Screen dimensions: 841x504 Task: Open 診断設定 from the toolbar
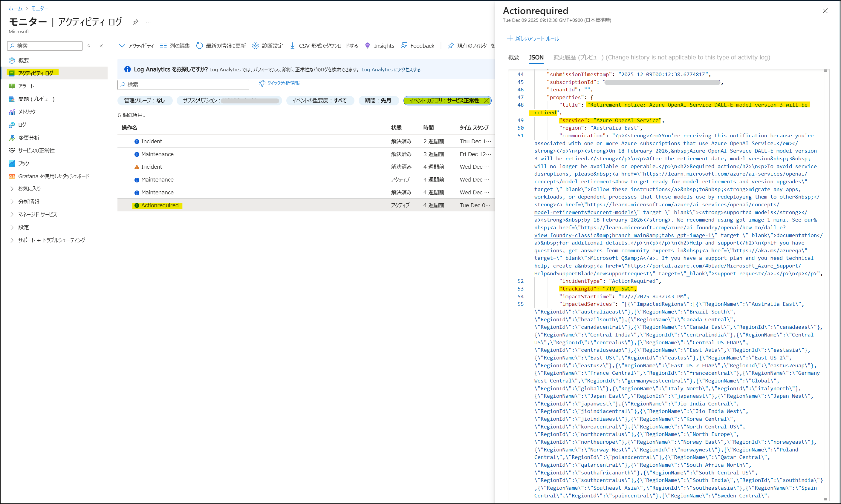pos(267,46)
